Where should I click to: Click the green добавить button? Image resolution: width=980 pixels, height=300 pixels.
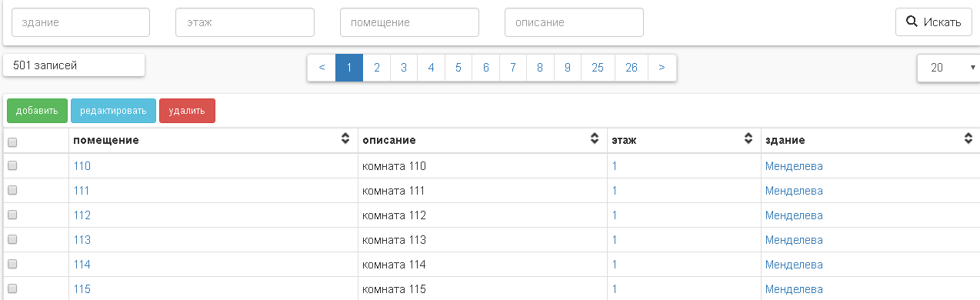click(37, 111)
